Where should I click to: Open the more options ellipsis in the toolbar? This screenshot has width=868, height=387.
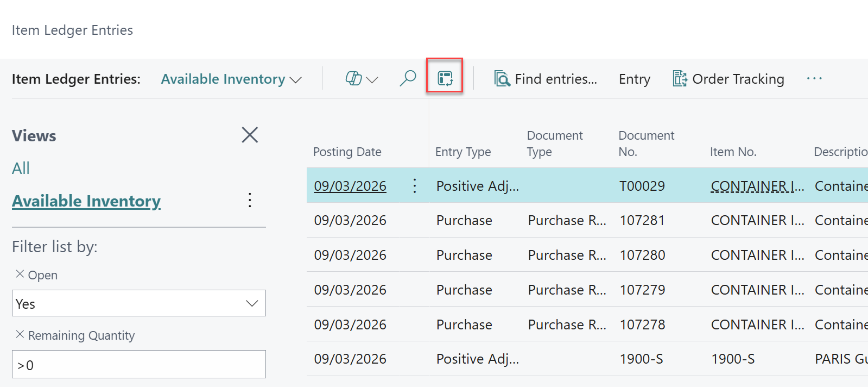[814, 79]
